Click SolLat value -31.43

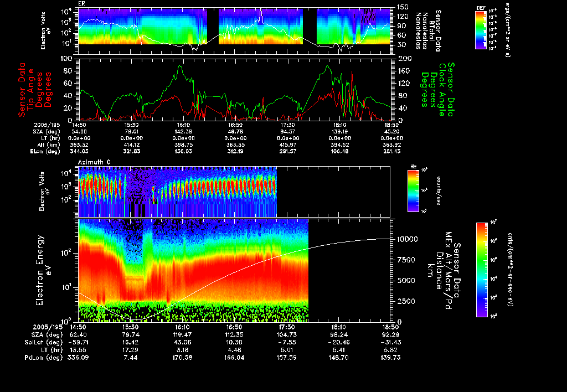click(390, 342)
